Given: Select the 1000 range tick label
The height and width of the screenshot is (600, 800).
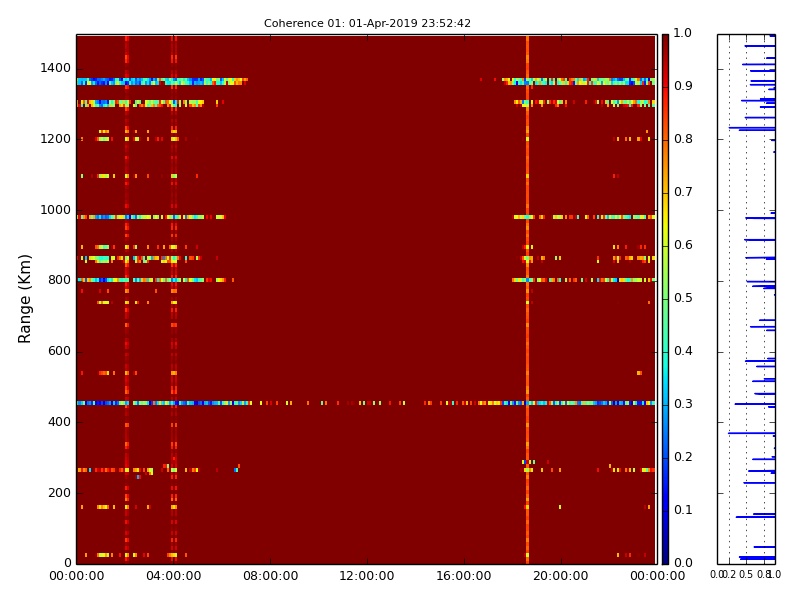Looking at the screenshot, I should 56,210.
